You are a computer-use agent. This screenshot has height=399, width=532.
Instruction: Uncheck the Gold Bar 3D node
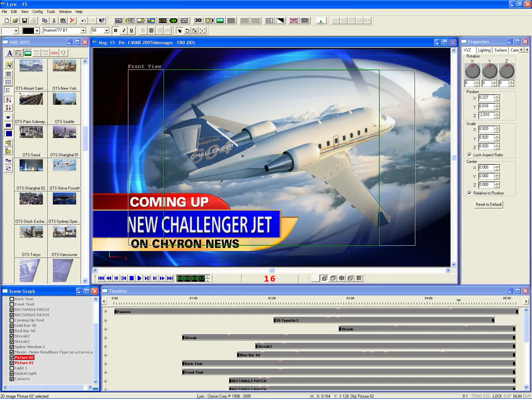coord(12,326)
